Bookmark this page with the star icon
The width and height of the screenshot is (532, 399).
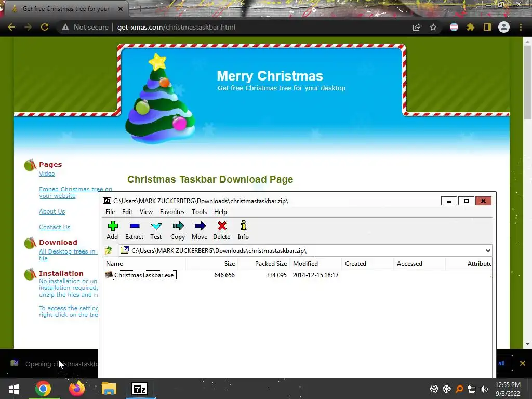(433, 27)
